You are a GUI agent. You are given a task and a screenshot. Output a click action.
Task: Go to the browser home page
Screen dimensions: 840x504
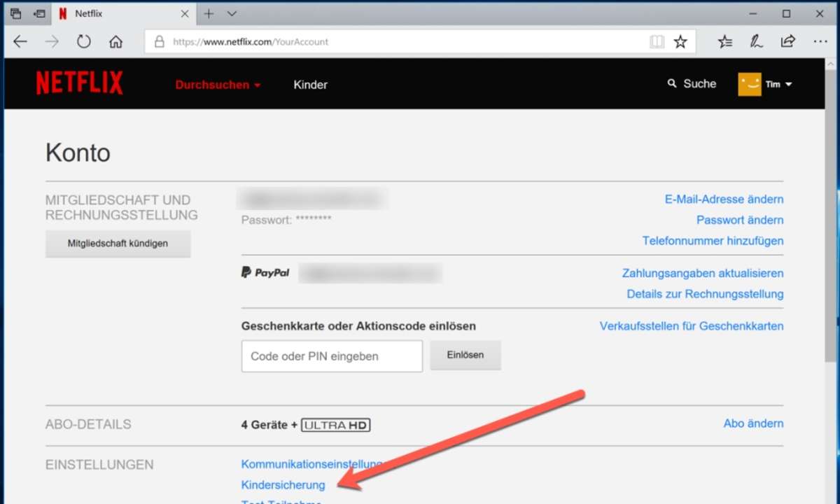(x=116, y=41)
